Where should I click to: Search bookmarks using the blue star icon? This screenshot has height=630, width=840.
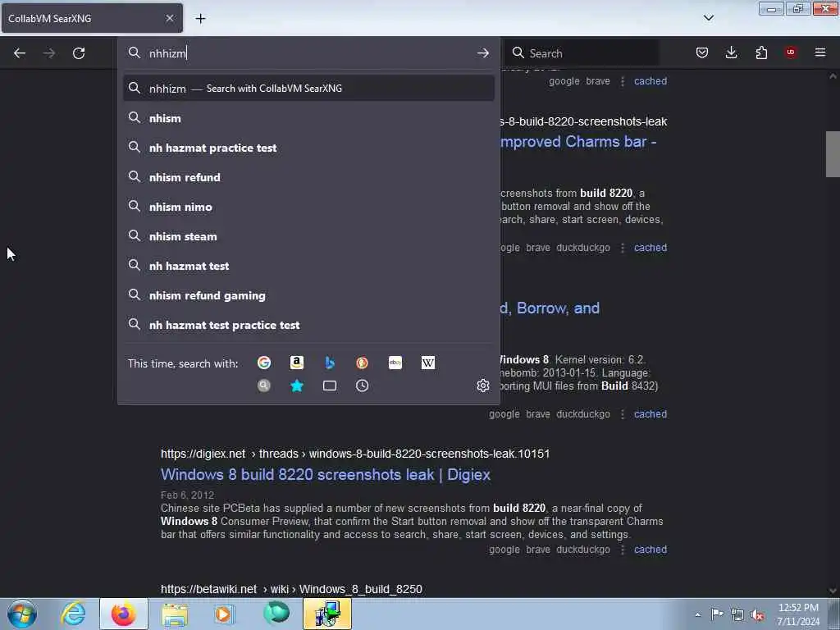tap(297, 386)
